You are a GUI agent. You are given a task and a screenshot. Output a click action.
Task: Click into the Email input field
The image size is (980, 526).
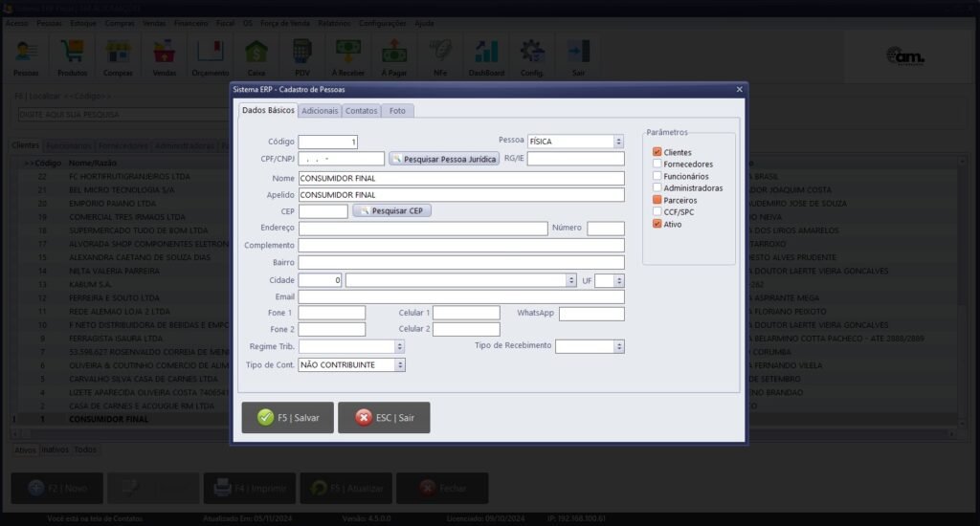click(x=461, y=297)
